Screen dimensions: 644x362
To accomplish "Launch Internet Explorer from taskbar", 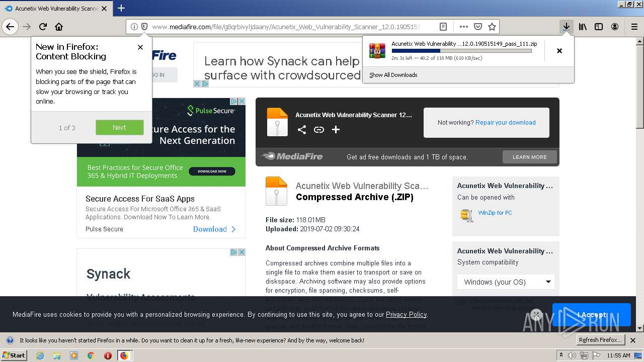I will (40, 355).
